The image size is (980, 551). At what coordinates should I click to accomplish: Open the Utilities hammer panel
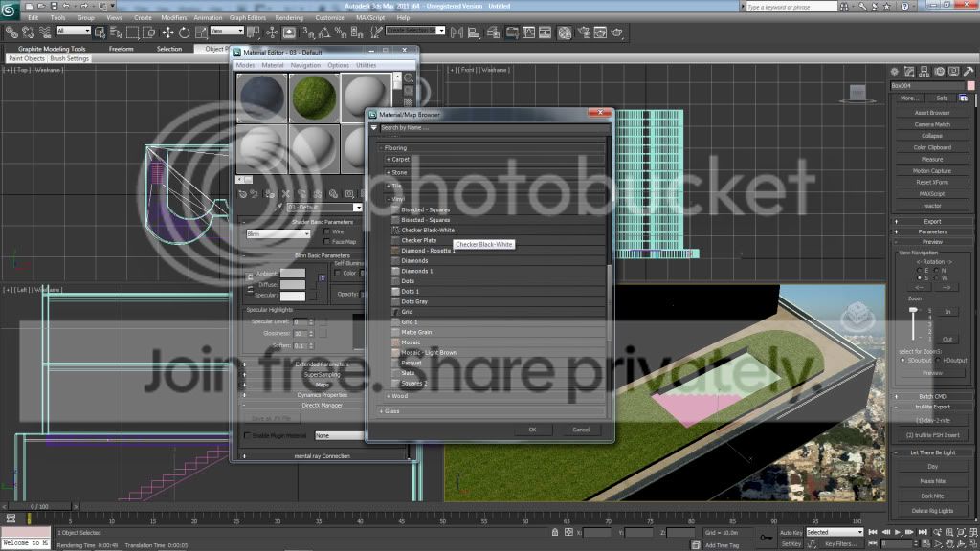969,72
